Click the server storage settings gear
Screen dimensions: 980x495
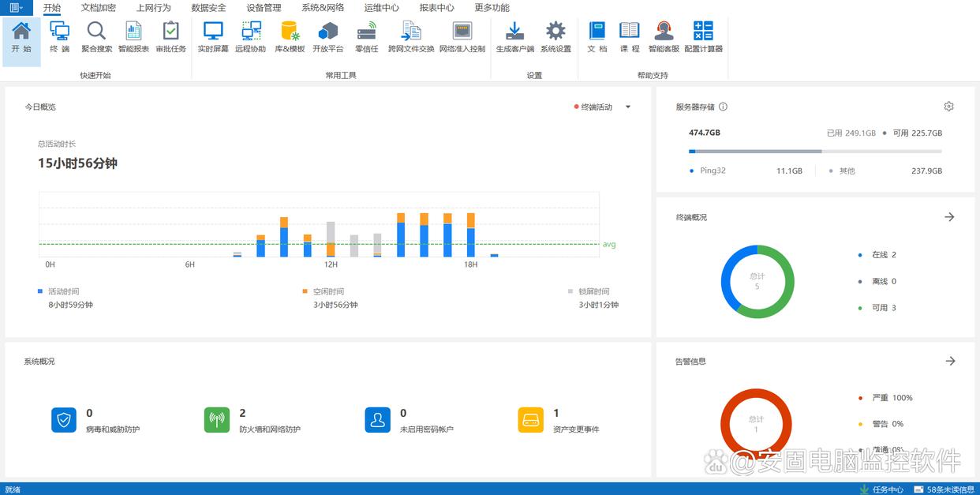coord(948,107)
